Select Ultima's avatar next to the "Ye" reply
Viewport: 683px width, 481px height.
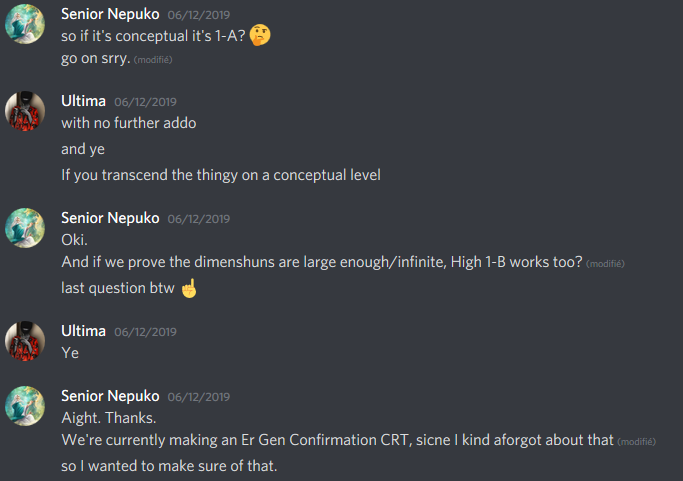point(25,340)
